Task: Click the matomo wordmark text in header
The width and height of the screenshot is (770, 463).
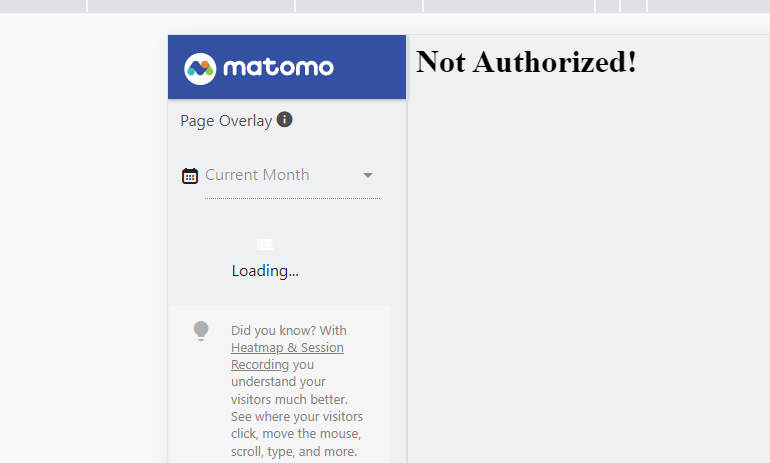Action: point(278,68)
